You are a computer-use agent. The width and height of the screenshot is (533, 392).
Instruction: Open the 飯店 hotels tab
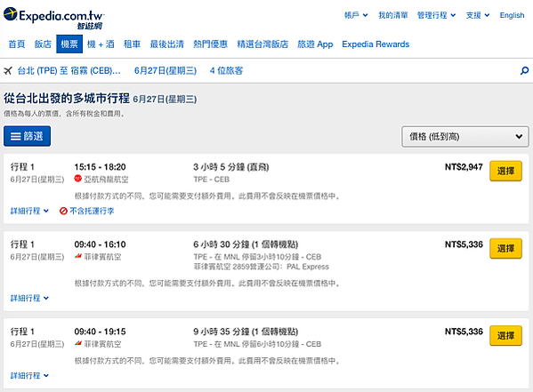pos(43,44)
